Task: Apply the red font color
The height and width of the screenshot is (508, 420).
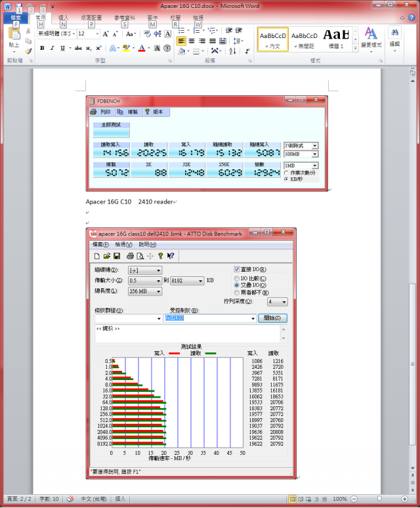Action: [142, 49]
